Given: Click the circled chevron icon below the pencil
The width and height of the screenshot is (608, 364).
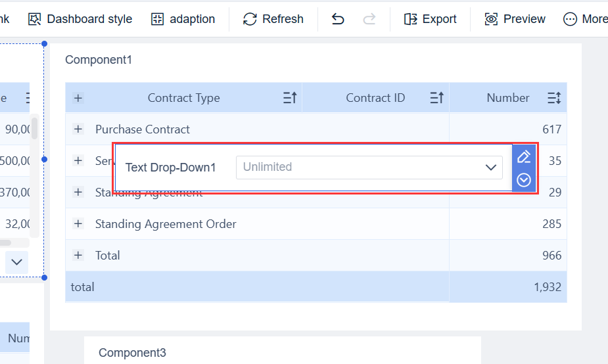Looking at the screenshot, I should tap(524, 180).
